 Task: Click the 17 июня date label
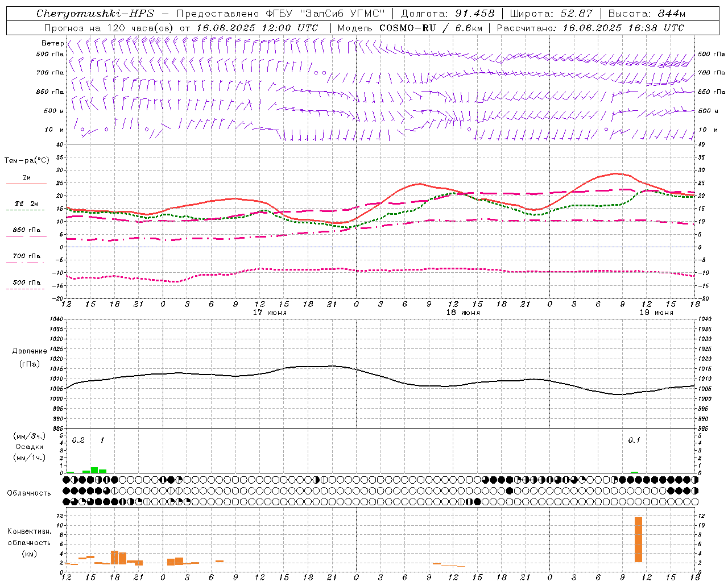pyautogui.click(x=270, y=313)
